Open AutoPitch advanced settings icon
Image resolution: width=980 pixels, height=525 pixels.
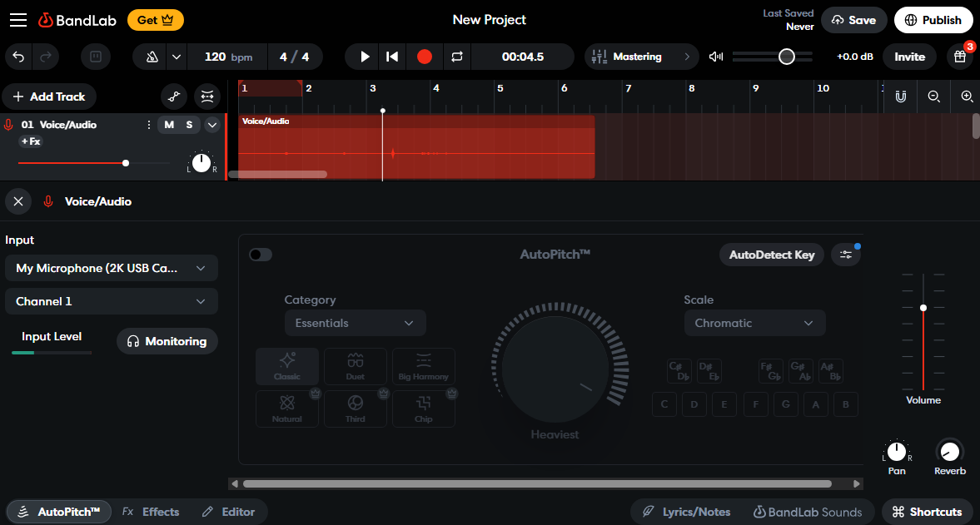846,255
